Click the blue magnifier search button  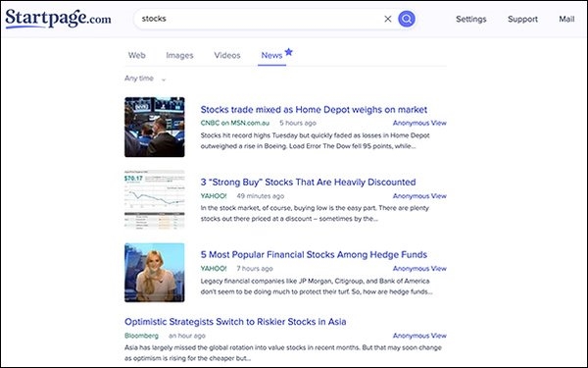point(407,19)
